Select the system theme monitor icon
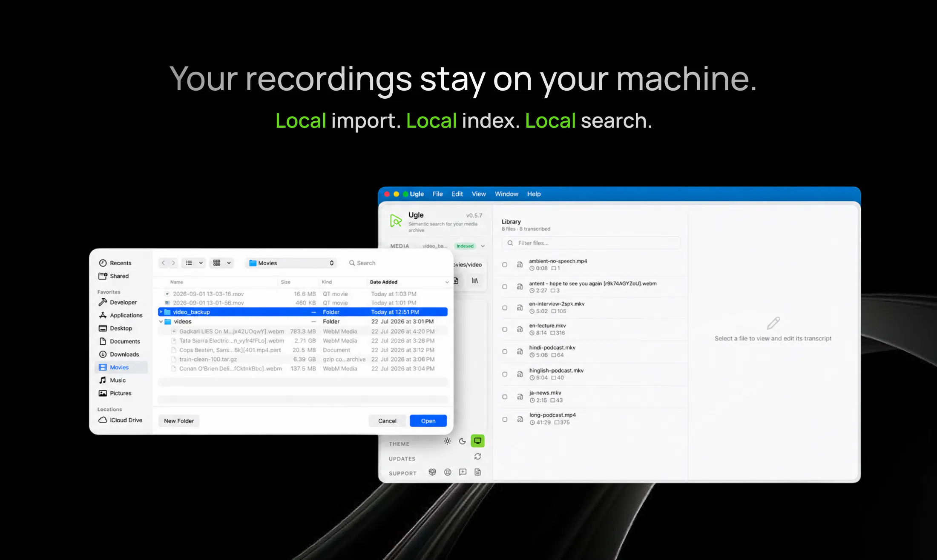This screenshot has height=560, width=937. (x=477, y=441)
